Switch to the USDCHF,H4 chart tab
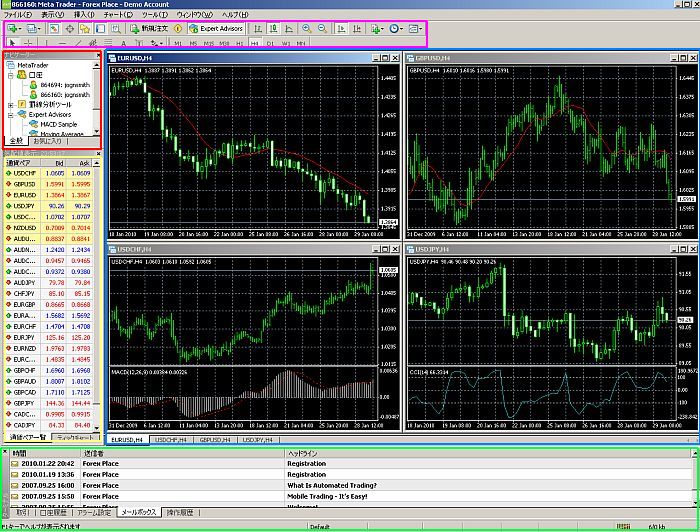The width and height of the screenshot is (700, 532). coord(171,440)
